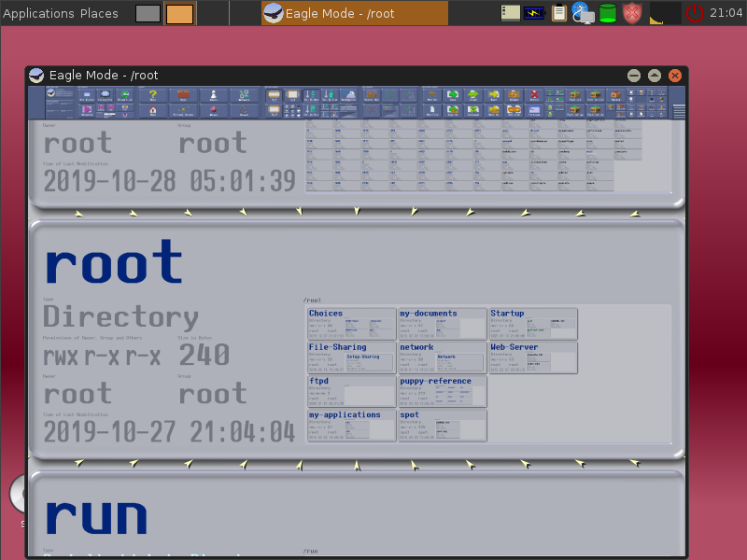The height and width of the screenshot is (560, 747).
Task: Open the spot directory panel
Action: pos(443,426)
